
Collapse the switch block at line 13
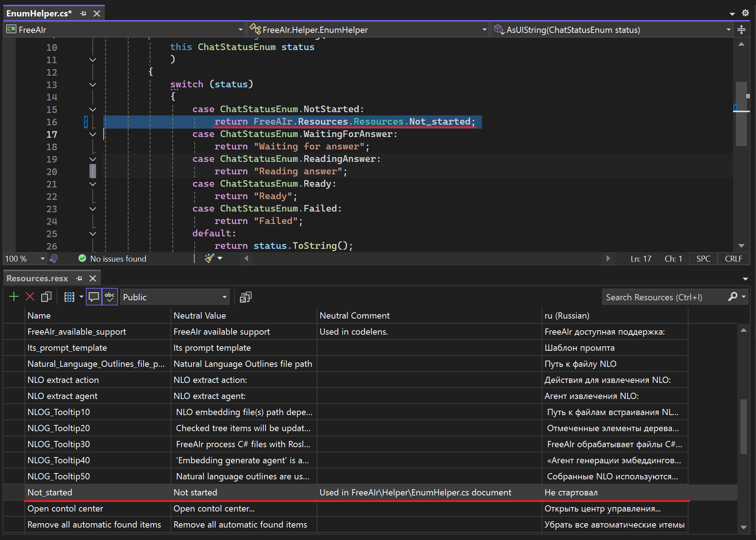tap(93, 85)
